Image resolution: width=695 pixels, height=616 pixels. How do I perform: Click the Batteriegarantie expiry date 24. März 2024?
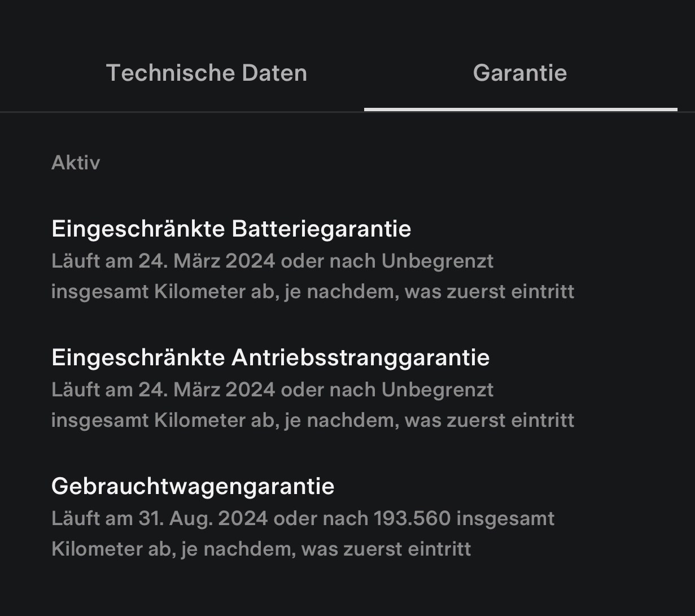pos(207,261)
